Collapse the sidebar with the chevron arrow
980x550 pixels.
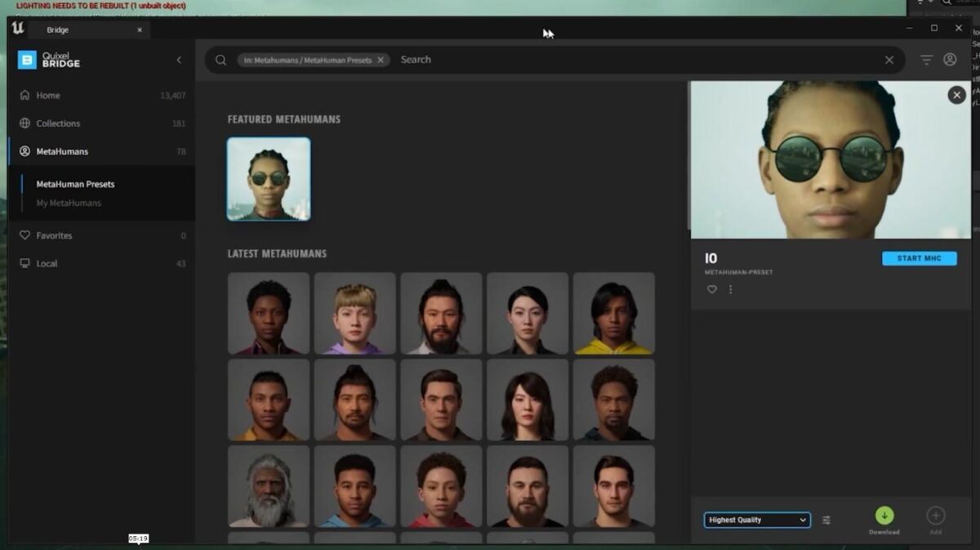pos(179,59)
